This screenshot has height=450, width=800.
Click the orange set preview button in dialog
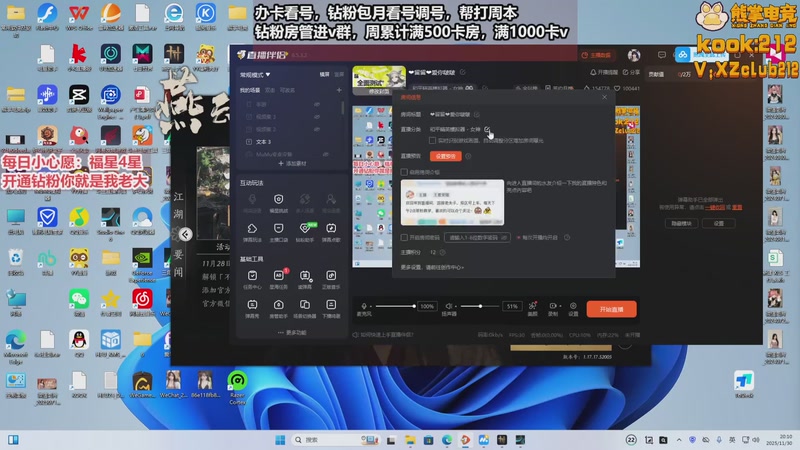coord(445,156)
